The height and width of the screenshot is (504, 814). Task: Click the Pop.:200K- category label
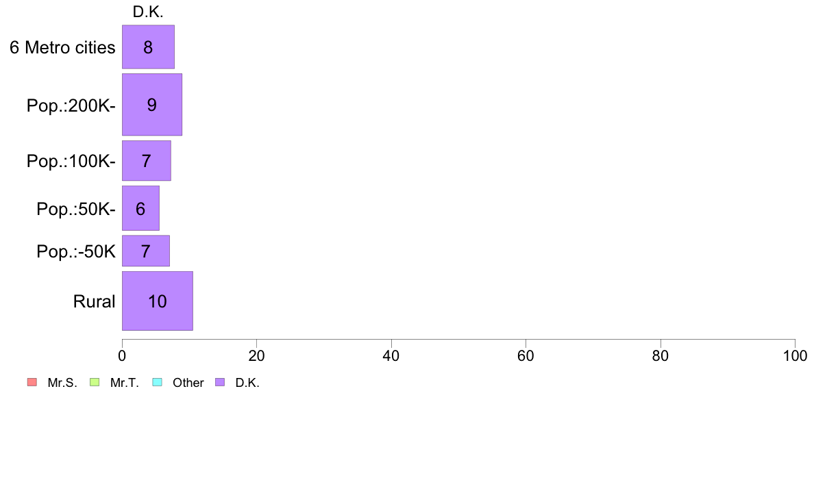point(71,105)
